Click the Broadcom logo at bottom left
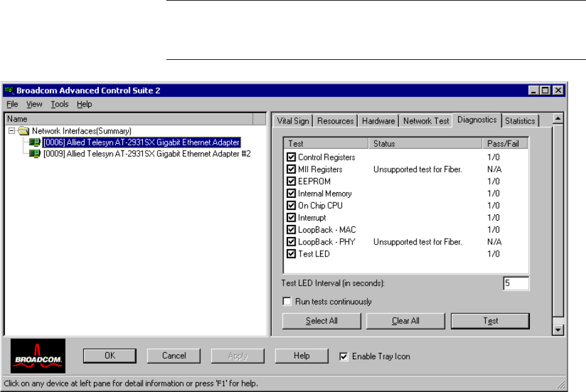586x392 pixels. [38, 357]
